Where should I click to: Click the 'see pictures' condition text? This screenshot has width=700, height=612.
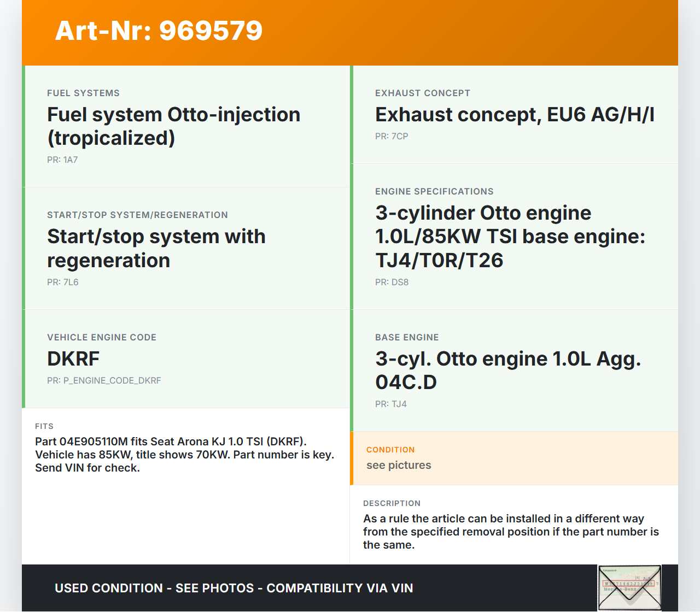pyautogui.click(x=399, y=465)
